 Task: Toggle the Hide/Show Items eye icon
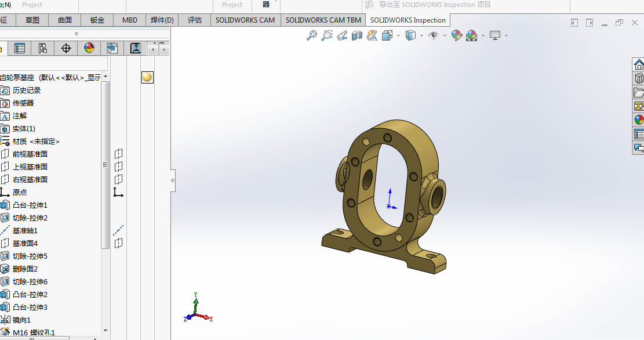coord(434,36)
